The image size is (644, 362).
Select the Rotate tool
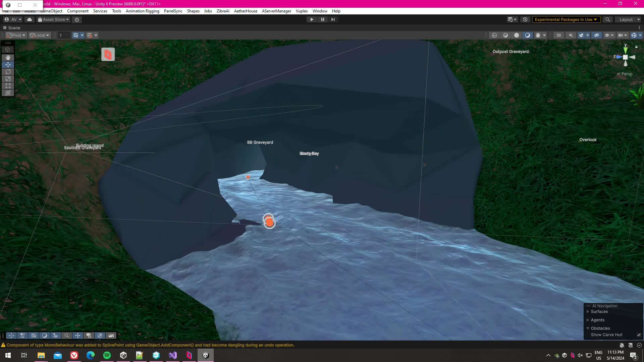pos(8,72)
